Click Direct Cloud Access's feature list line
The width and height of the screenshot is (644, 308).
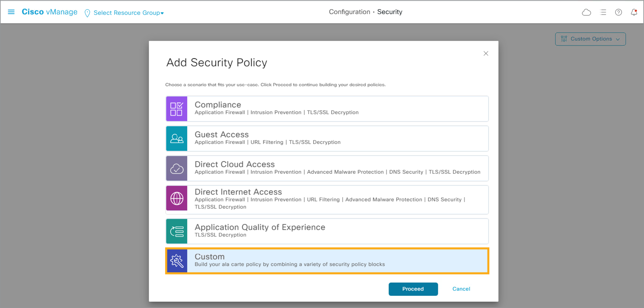point(337,172)
